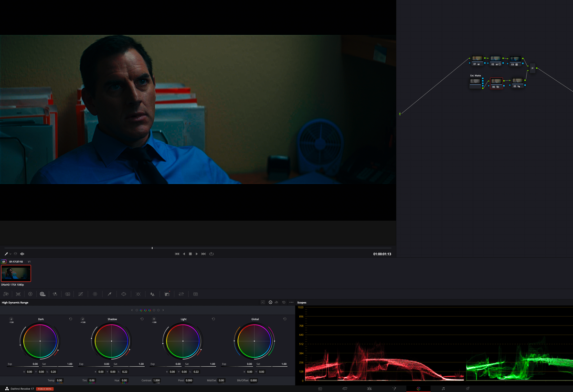This screenshot has width=573, height=392.
Task: Select the Qualifier eyedropper palette
Action: pos(109,294)
